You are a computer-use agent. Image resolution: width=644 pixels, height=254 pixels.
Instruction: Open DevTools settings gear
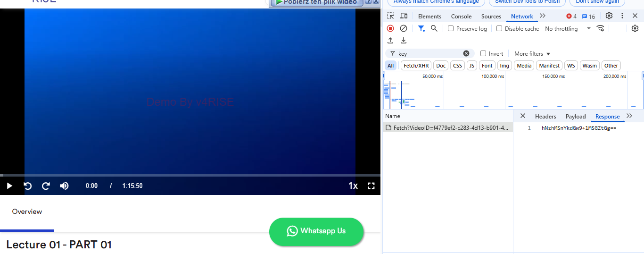pos(609,16)
